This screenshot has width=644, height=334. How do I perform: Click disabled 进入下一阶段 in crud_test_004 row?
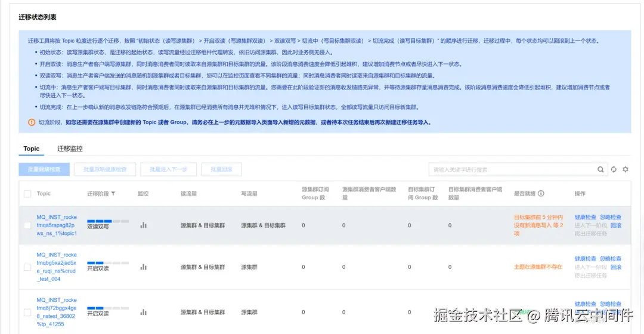(590, 267)
